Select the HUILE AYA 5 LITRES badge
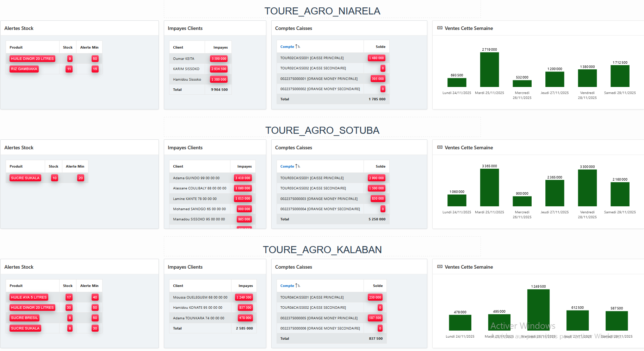The image size is (644, 351). click(x=29, y=297)
